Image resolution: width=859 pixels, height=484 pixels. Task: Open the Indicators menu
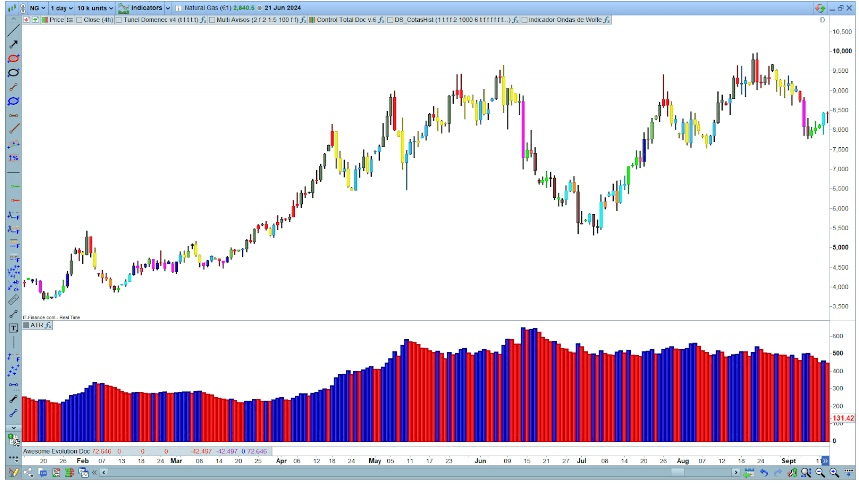click(141, 8)
